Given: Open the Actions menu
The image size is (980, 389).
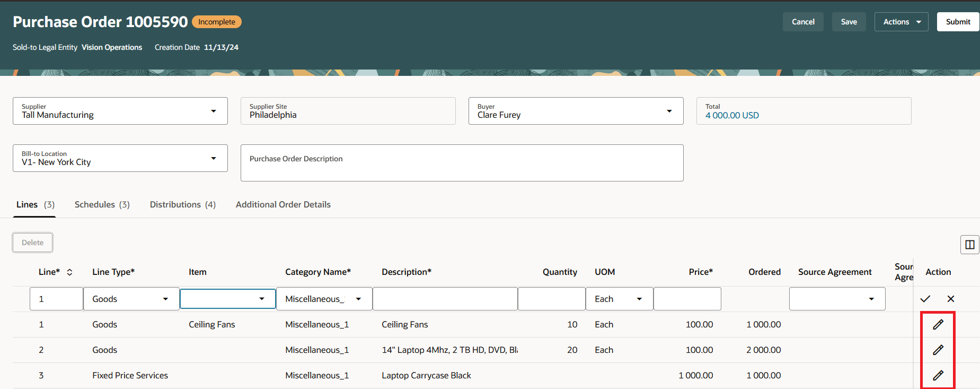Looking at the screenshot, I should (x=902, y=22).
